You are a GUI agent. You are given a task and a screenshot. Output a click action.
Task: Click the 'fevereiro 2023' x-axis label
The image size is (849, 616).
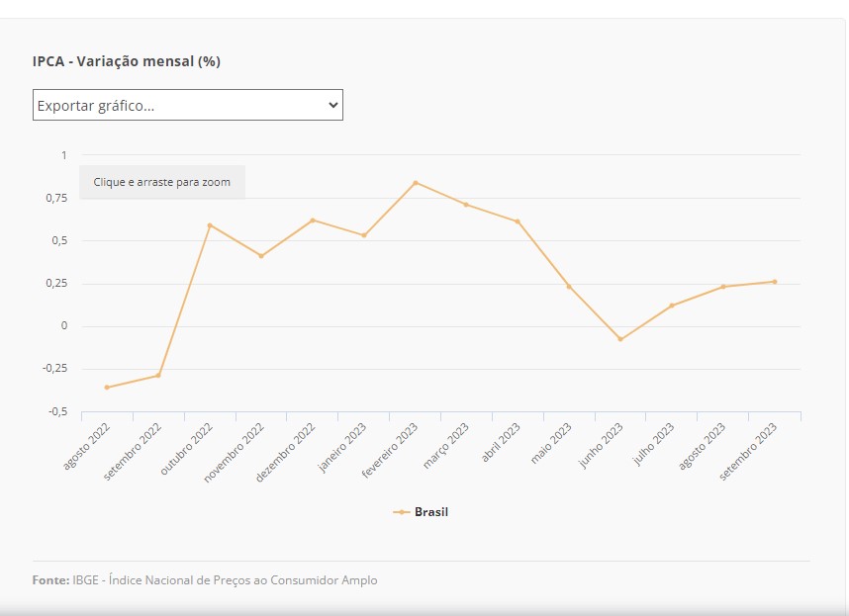[392, 452]
